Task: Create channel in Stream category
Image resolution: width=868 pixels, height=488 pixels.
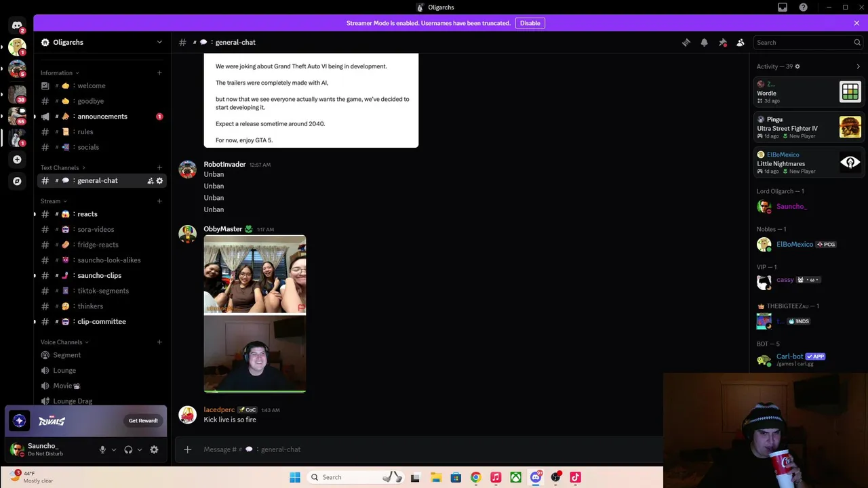Action: (x=159, y=201)
